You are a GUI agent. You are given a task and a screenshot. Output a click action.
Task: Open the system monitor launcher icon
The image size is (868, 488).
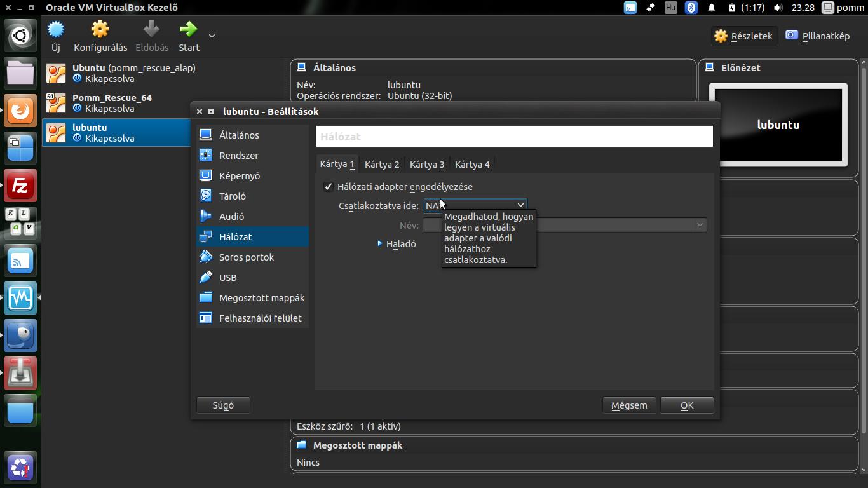[20, 298]
